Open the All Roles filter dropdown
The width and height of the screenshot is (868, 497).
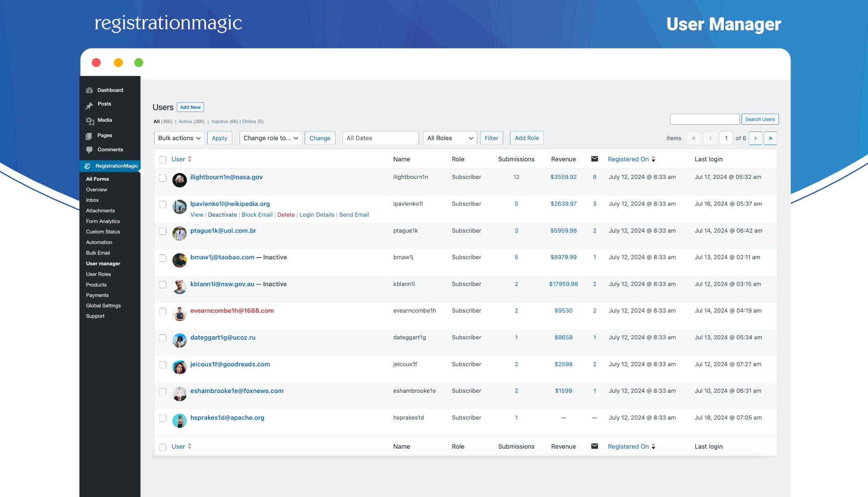click(x=450, y=138)
